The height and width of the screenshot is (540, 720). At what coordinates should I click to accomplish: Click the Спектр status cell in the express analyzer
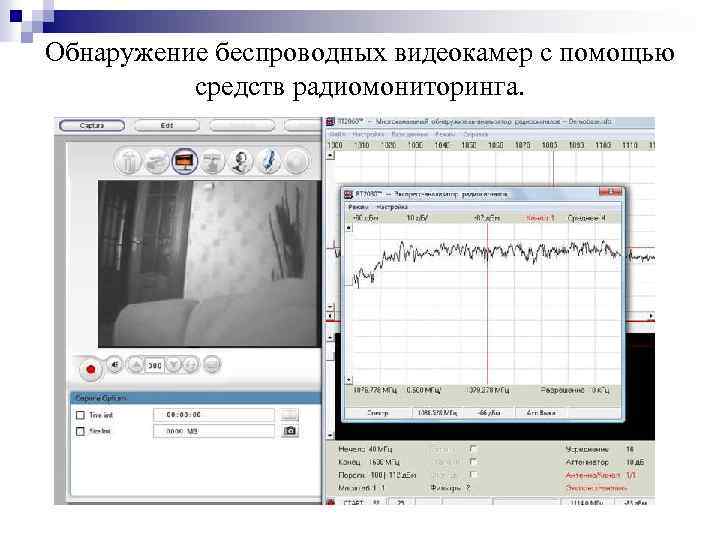(x=377, y=413)
